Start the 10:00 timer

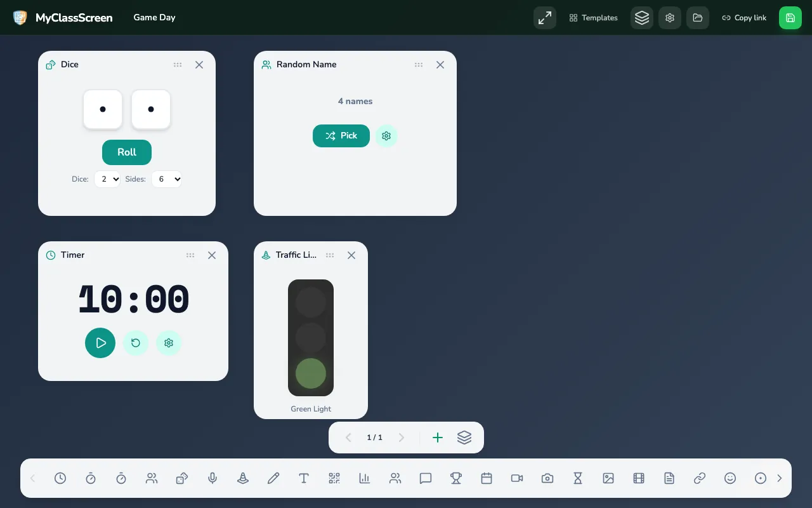pyautogui.click(x=100, y=343)
